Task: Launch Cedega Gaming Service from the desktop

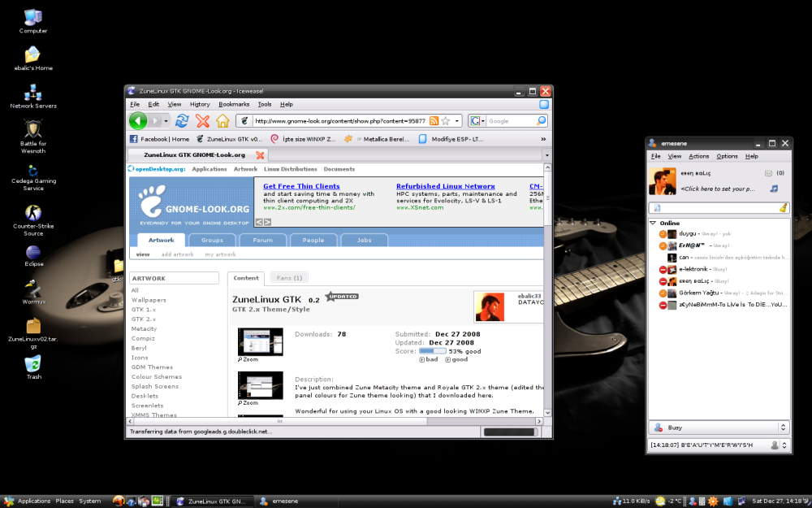Action: [x=33, y=178]
